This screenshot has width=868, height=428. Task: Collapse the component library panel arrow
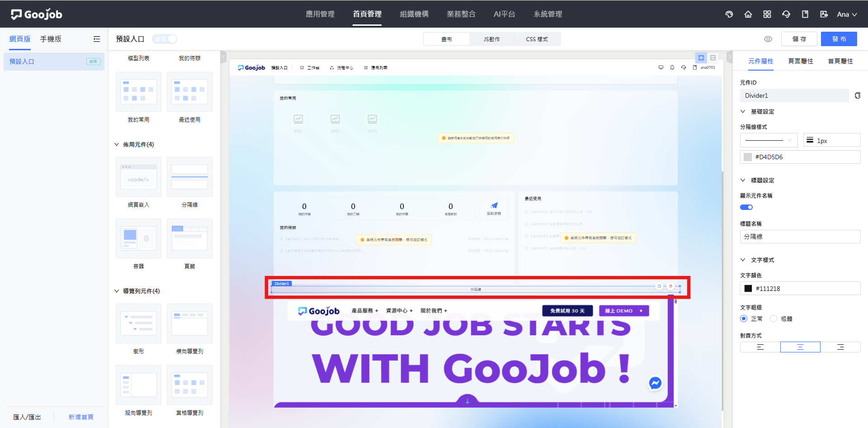223,57
